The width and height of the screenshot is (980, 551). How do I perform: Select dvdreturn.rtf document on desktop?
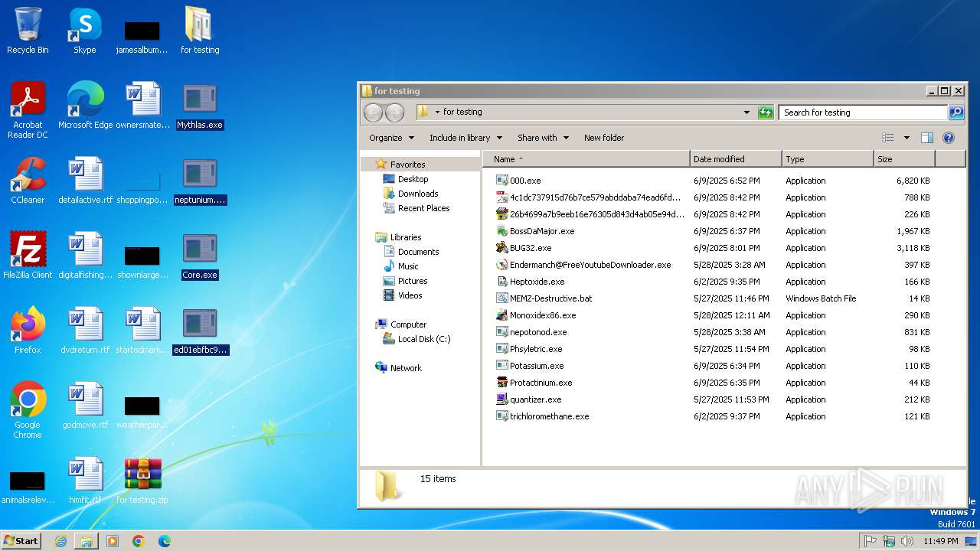point(85,331)
